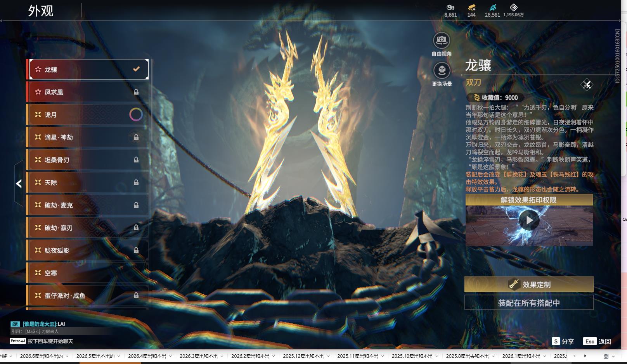The image size is (627, 364).
Task: Click the 更换场景 scene change icon
Action: 442,70
